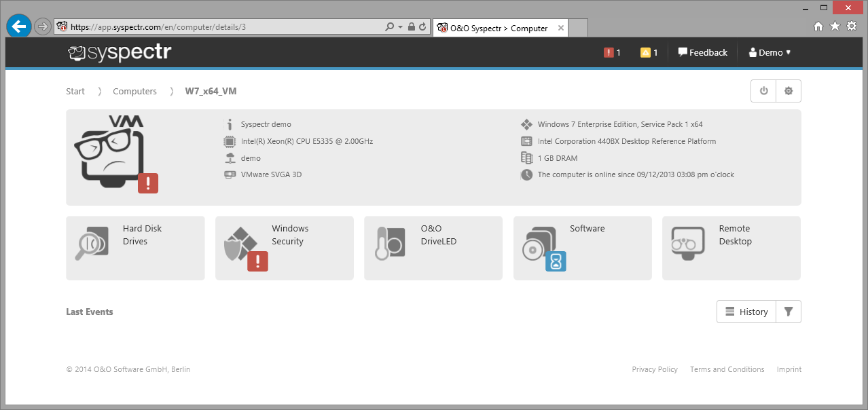Click the search magnifier in address bar
Viewport: 868px width, 410px height.
click(389, 27)
